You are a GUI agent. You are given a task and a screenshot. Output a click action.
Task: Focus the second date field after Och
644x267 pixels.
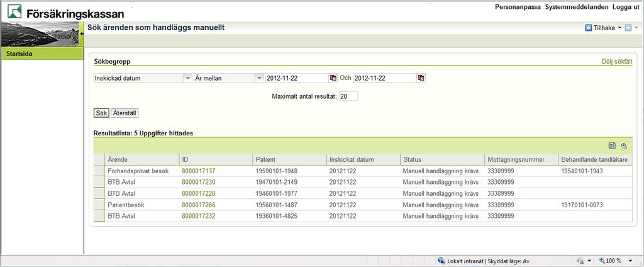coord(385,77)
